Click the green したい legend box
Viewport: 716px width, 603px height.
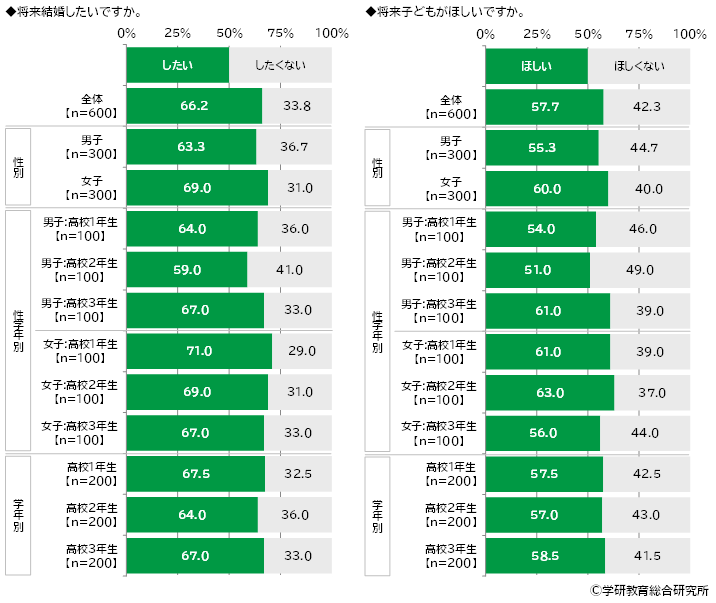[177, 65]
